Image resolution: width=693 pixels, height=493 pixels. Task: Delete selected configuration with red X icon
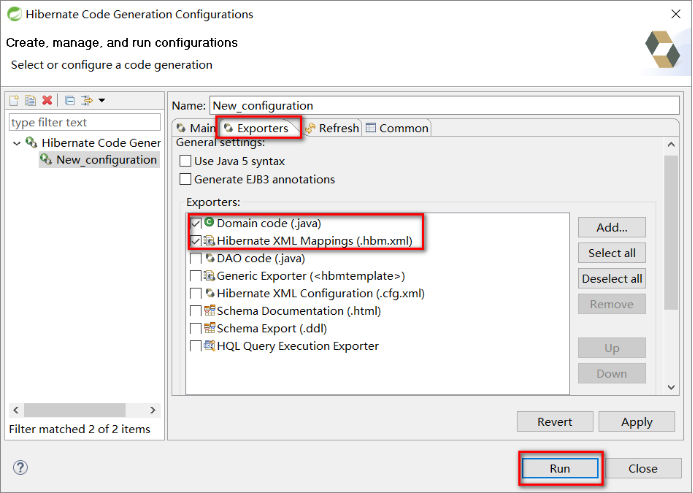[x=47, y=100]
